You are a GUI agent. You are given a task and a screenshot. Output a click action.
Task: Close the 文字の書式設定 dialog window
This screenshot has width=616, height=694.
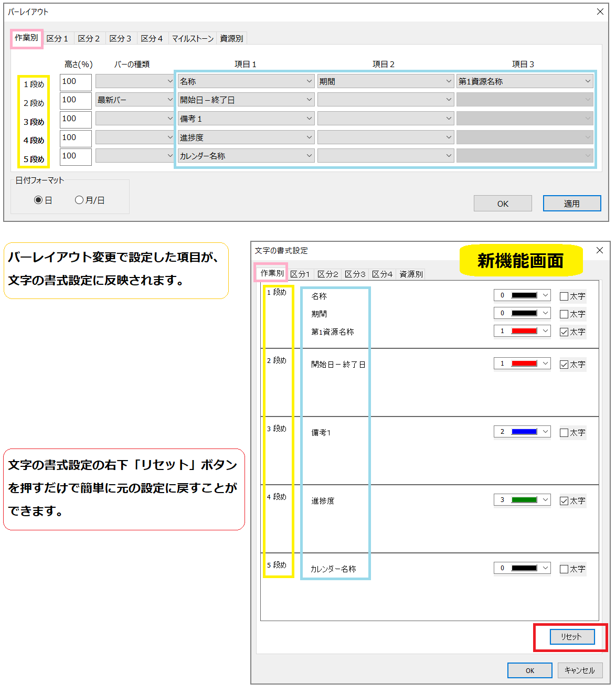(x=599, y=250)
